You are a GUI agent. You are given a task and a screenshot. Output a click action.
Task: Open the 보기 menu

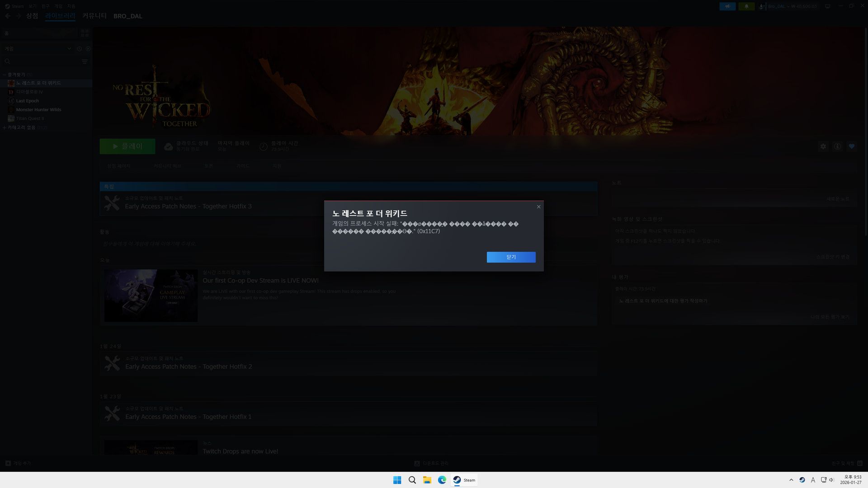click(33, 6)
